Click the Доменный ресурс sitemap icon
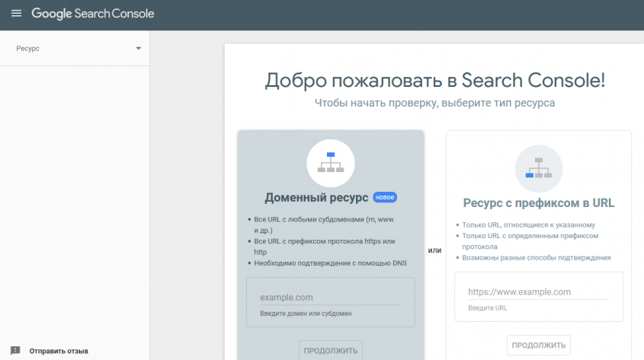The height and width of the screenshot is (360, 644). [x=331, y=163]
